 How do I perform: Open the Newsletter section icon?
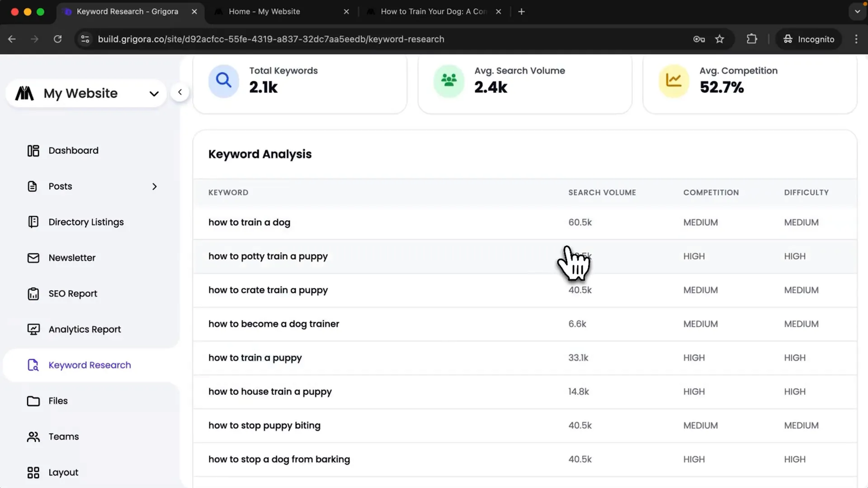33,258
